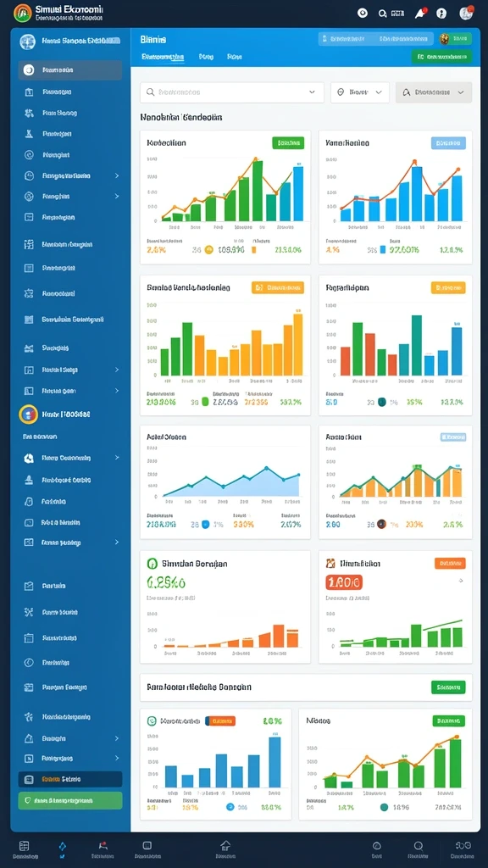This screenshot has width=488, height=868.
Task: Select the underlined active tab in blue header
Action: (163, 57)
